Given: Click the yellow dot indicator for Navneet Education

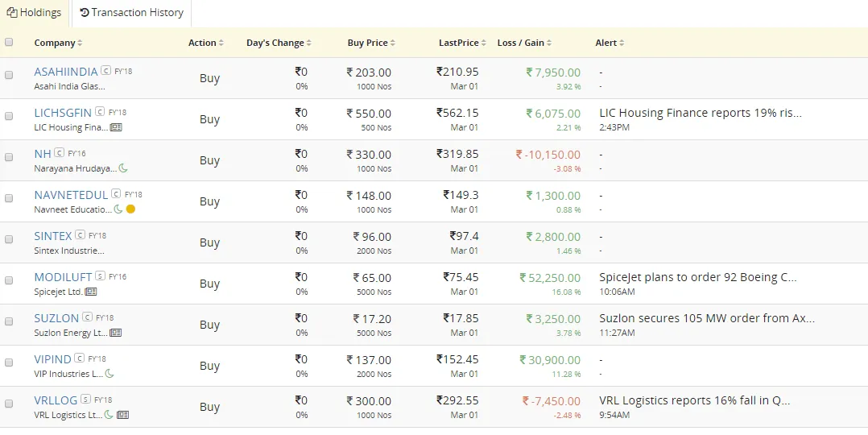Looking at the screenshot, I should tap(130, 209).
